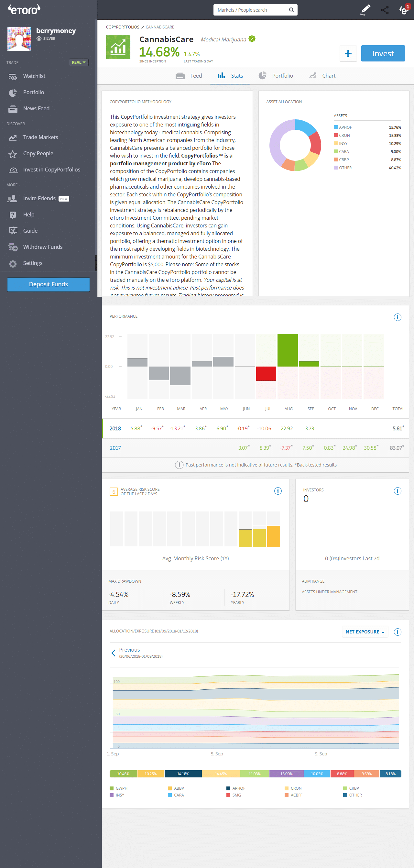The height and width of the screenshot is (868, 414).
Task: Open the Guide presentation icon
Action: tap(13, 231)
